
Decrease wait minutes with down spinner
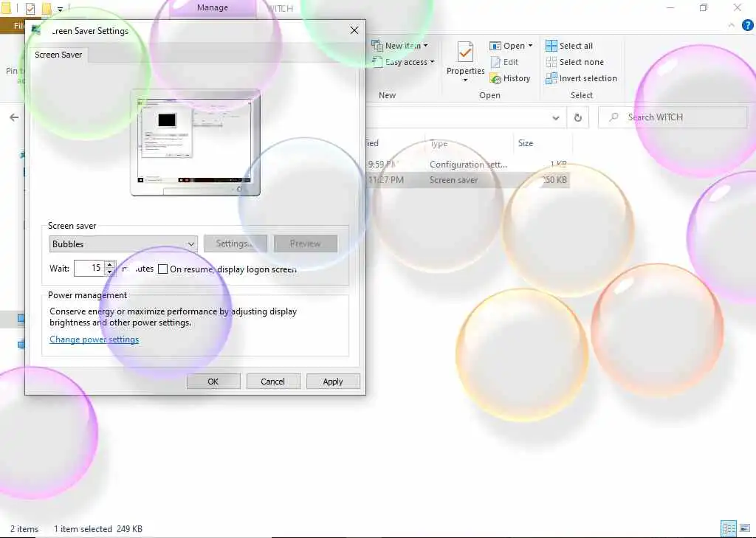click(x=110, y=272)
